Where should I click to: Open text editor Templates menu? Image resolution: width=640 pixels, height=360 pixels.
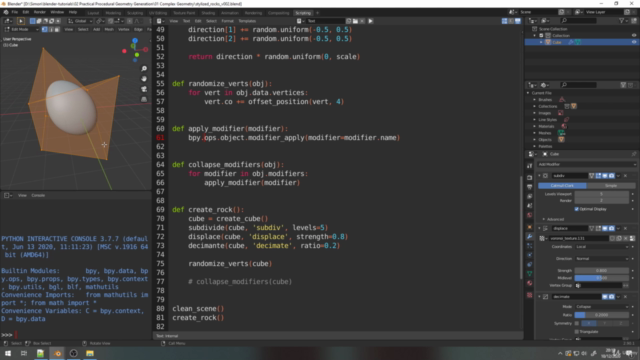click(x=247, y=21)
